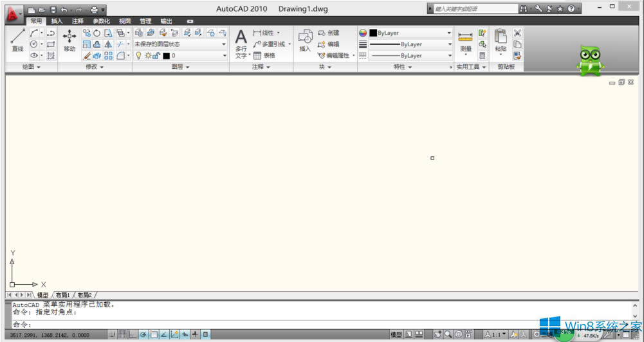Click the Table (表格) button
The width and height of the screenshot is (644, 342).
tap(264, 56)
